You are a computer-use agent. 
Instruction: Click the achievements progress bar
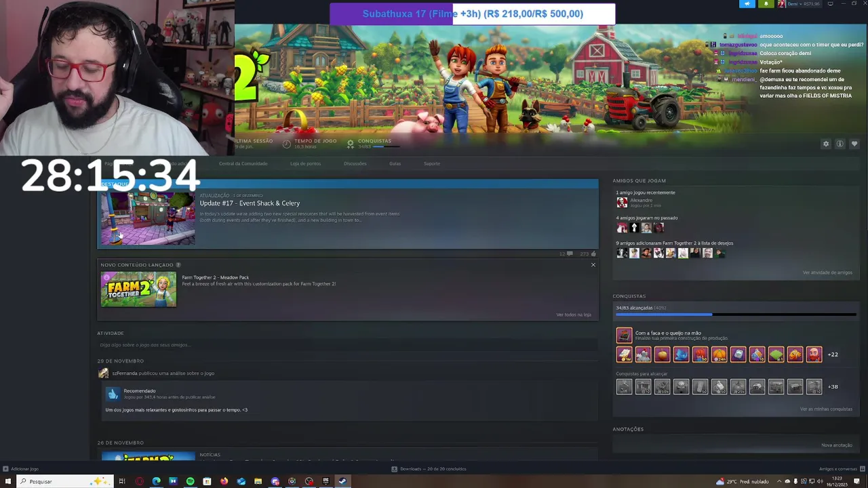735,314
